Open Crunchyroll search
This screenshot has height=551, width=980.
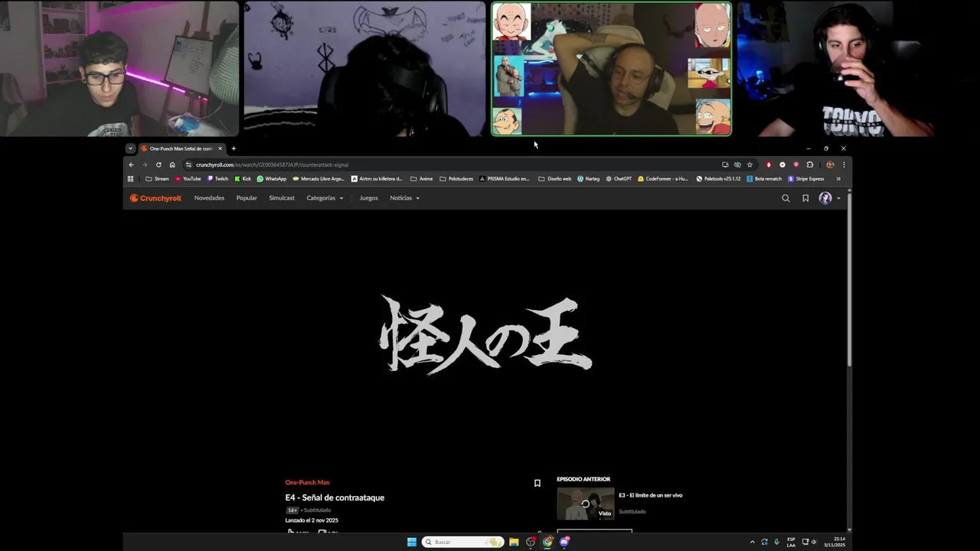[786, 198]
